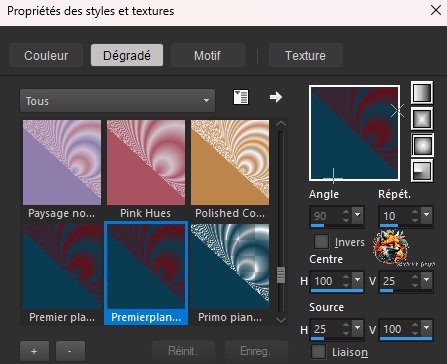Toggle the Texture button

tap(306, 55)
